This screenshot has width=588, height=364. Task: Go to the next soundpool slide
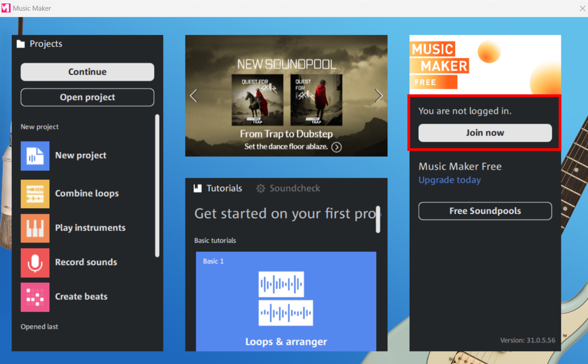click(x=379, y=96)
